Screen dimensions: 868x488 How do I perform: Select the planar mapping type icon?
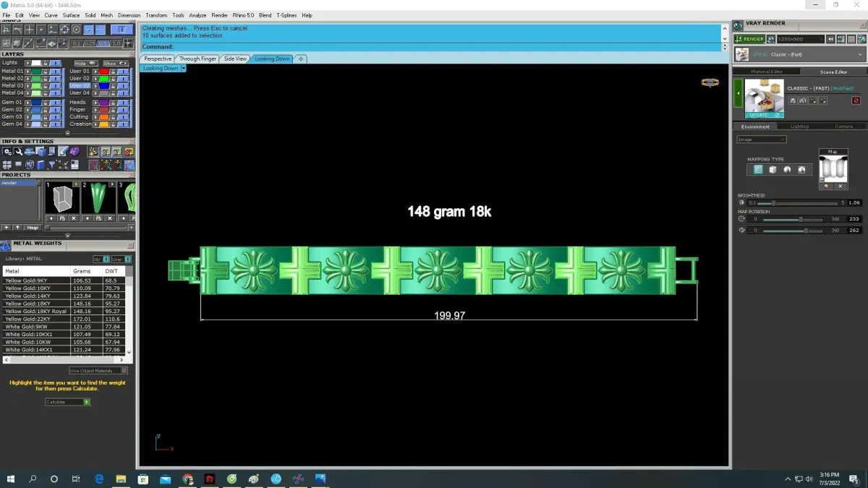[x=758, y=169]
